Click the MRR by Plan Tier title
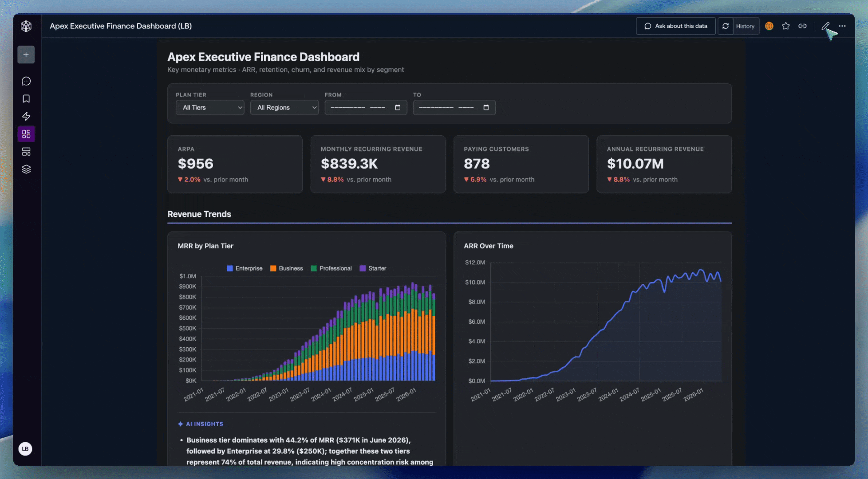 click(x=205, y=246)
